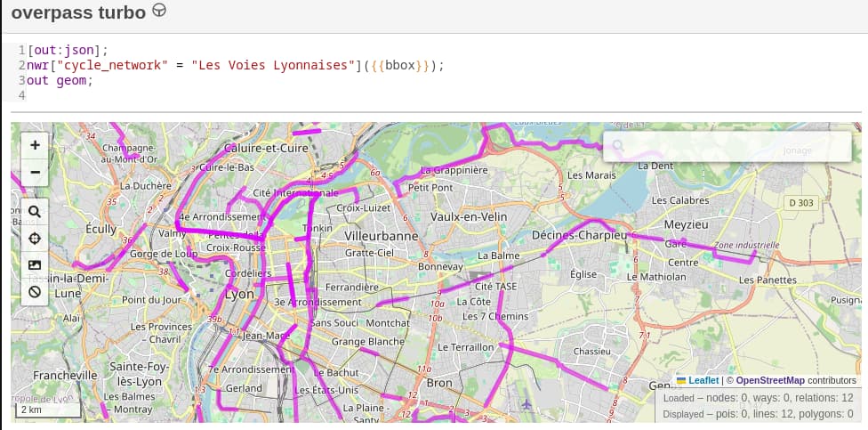Click the Gorge de Loup map label
This screenshot has width=868, height=430.
coord(164,254)
